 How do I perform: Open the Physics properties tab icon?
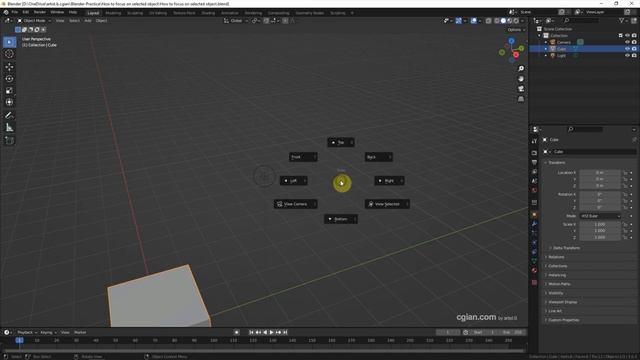[534, 243]
